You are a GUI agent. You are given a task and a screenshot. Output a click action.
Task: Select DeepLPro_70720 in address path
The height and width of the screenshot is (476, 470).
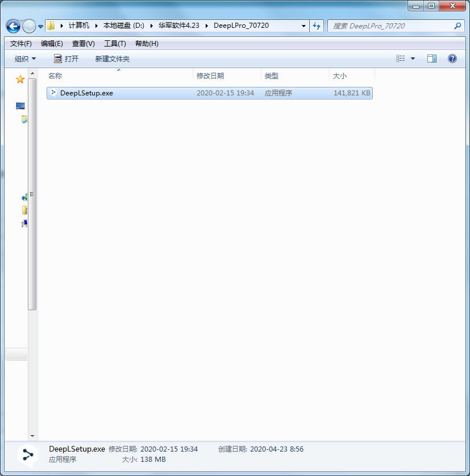241,26
